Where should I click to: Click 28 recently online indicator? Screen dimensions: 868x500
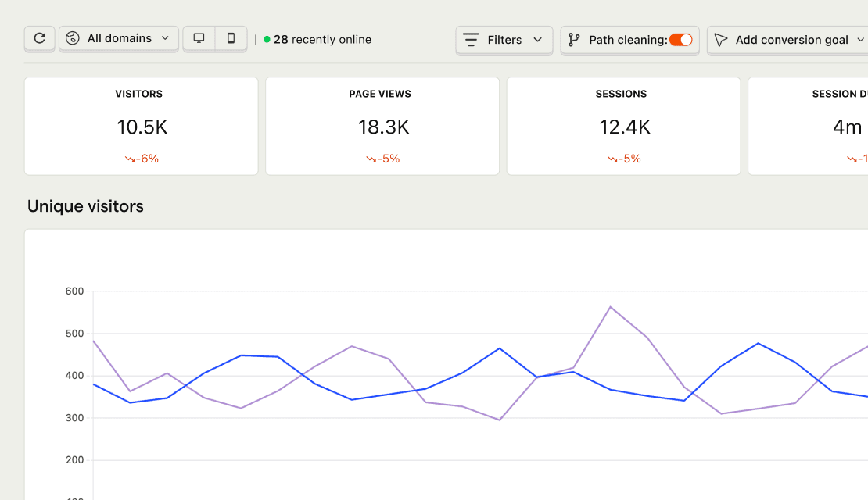point(317,39)
